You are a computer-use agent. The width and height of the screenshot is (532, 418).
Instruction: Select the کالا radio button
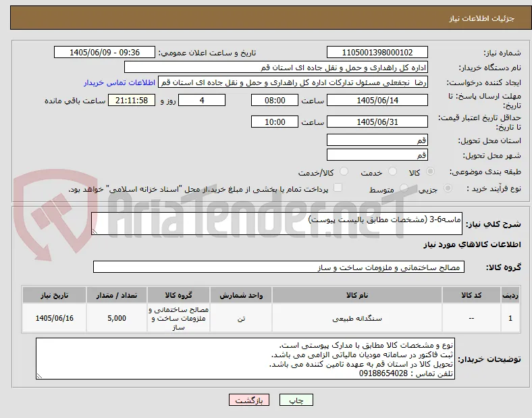[x=430, y=172]
